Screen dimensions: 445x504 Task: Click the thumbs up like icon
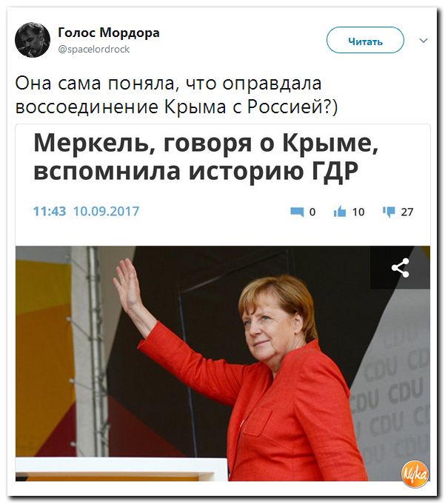tap(340, 212)
